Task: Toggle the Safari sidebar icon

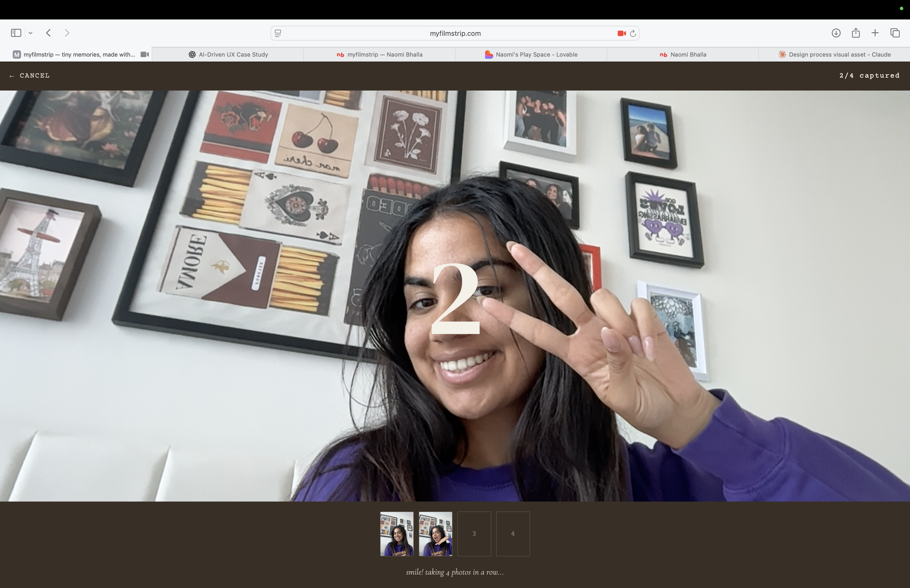Action: coord(16,33)
